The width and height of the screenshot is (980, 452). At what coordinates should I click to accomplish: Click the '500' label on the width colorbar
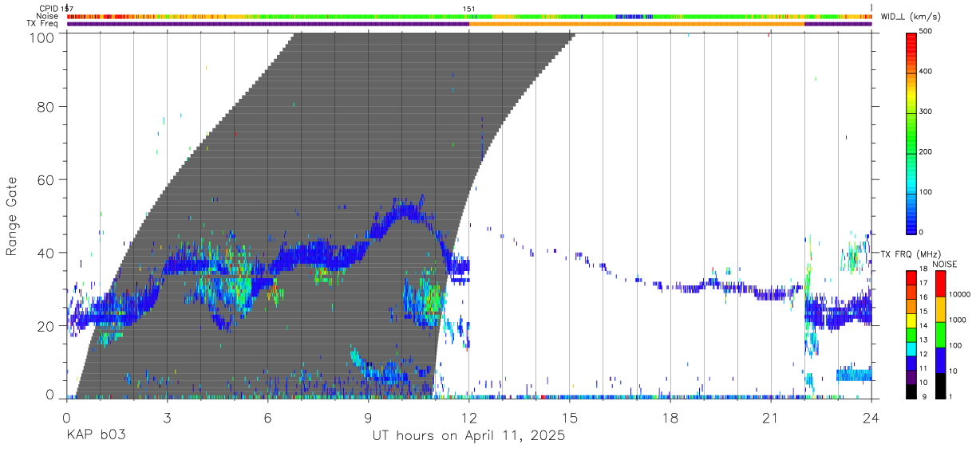tap(927, 32)
